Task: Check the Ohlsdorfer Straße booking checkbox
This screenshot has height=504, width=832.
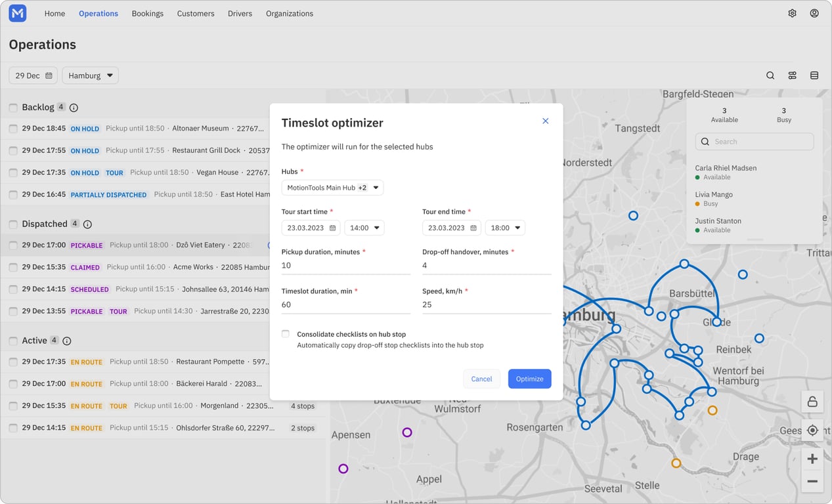Action: point(13,428)
